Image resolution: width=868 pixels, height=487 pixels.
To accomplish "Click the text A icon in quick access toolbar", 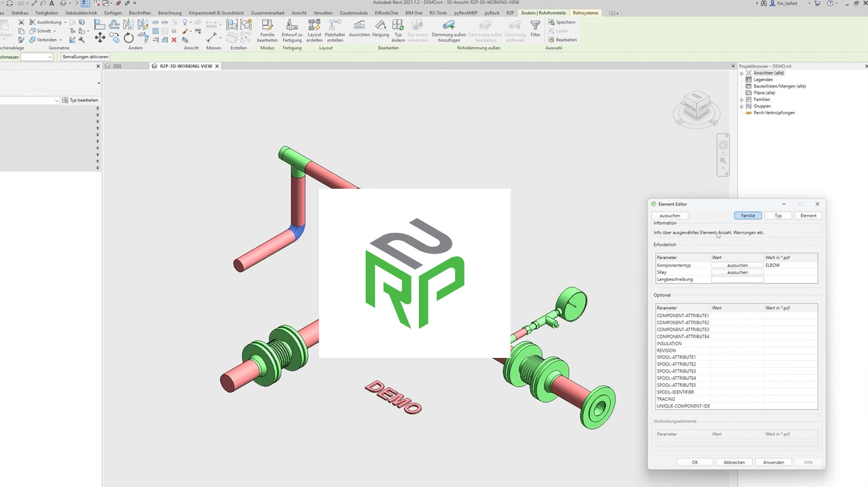I will [x=52, y=3].
